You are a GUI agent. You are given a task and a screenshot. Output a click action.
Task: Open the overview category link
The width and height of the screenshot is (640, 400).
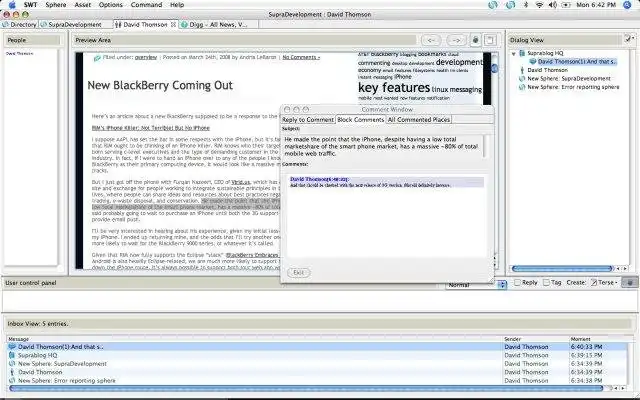click(x=146, y=58)
